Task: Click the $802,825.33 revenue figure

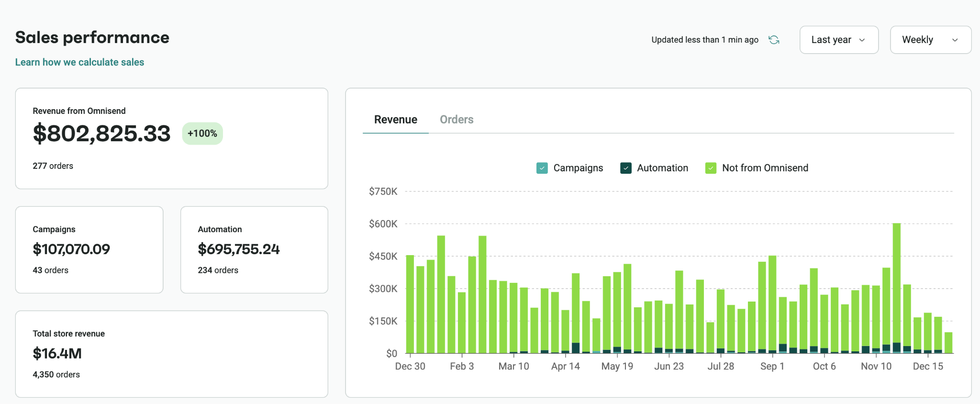Action: 101,134
